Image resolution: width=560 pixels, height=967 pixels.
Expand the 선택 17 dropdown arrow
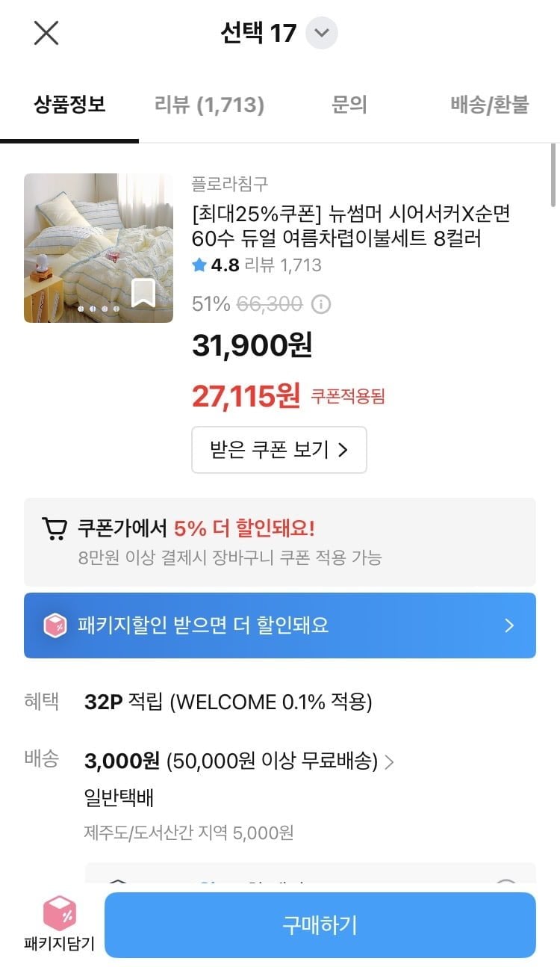pos(322,34)
